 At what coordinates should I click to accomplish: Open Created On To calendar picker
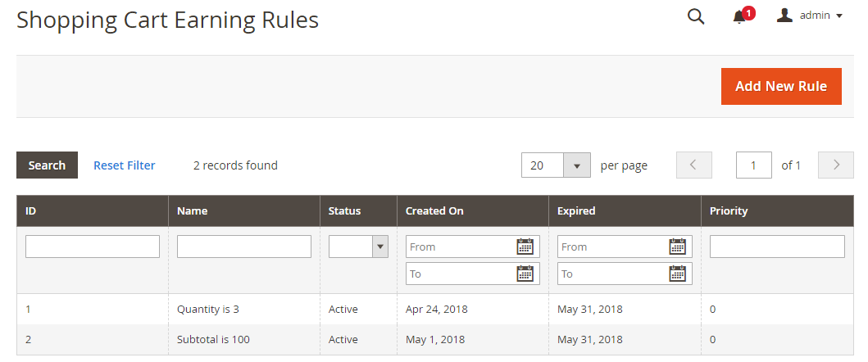pos(525,274)
